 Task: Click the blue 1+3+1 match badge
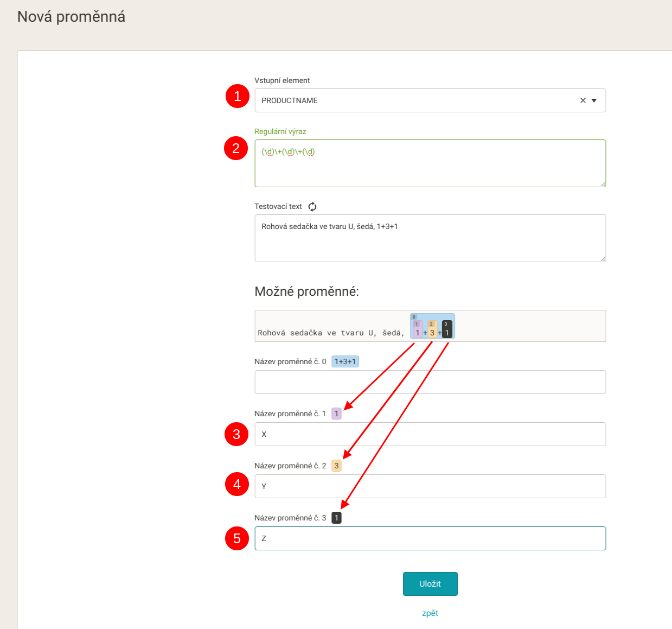click(345, 361)
